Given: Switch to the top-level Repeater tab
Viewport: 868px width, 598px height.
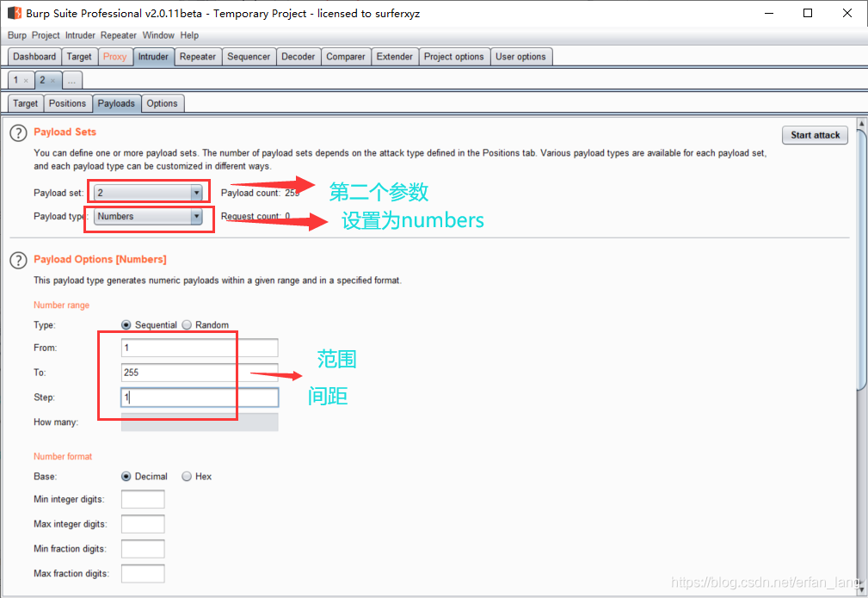Looking at the screenshot, I should pyautogui.click(x=198, y=57).
